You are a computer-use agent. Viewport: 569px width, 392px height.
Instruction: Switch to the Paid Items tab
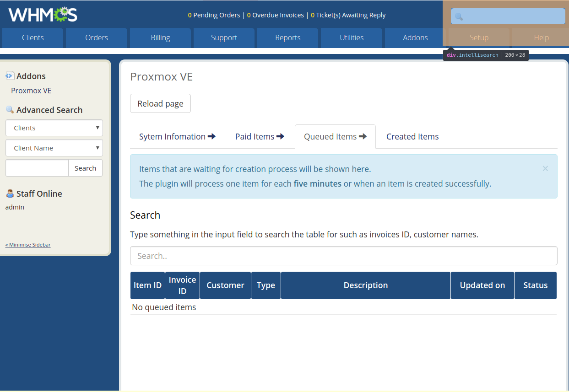click(260, 136)
